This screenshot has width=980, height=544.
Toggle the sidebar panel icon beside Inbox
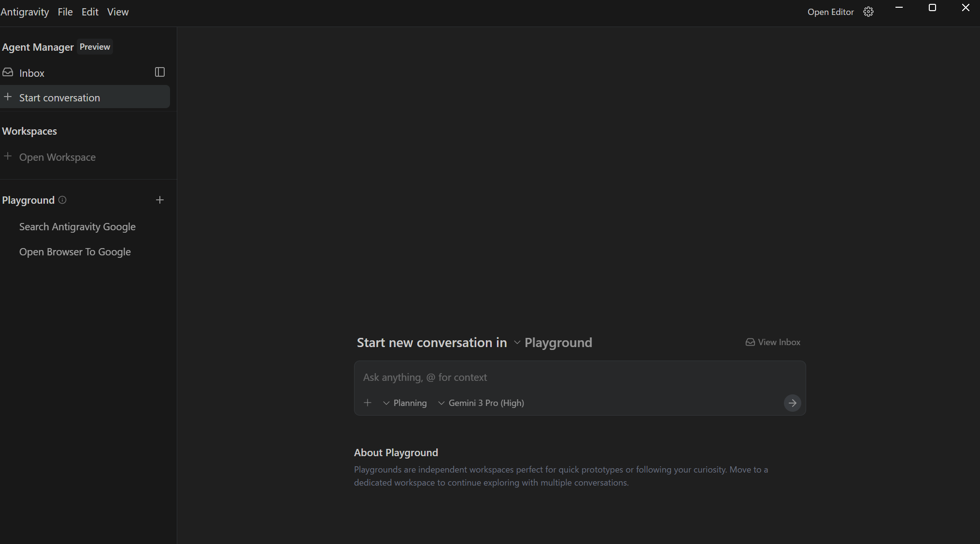pos(160,72)
